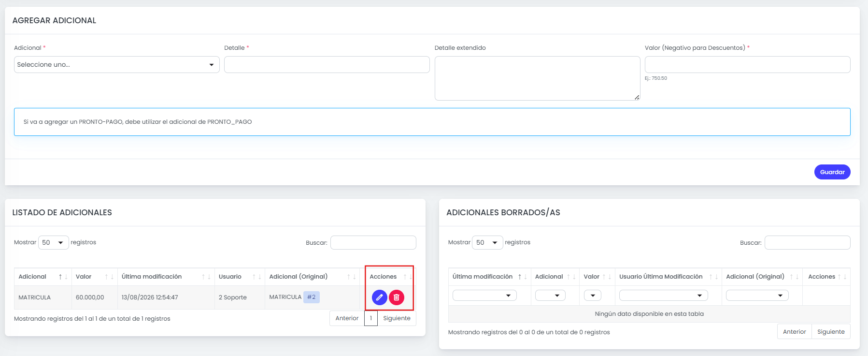Sort Borrados table by Usuario Última Modificación
The image size is (868, 356).
(x=713, y=277)
